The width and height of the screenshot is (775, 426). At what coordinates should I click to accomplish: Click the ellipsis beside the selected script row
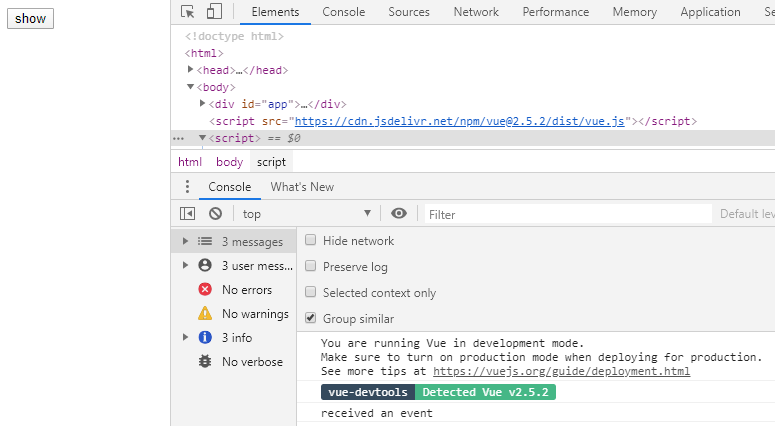pos(178,139)
